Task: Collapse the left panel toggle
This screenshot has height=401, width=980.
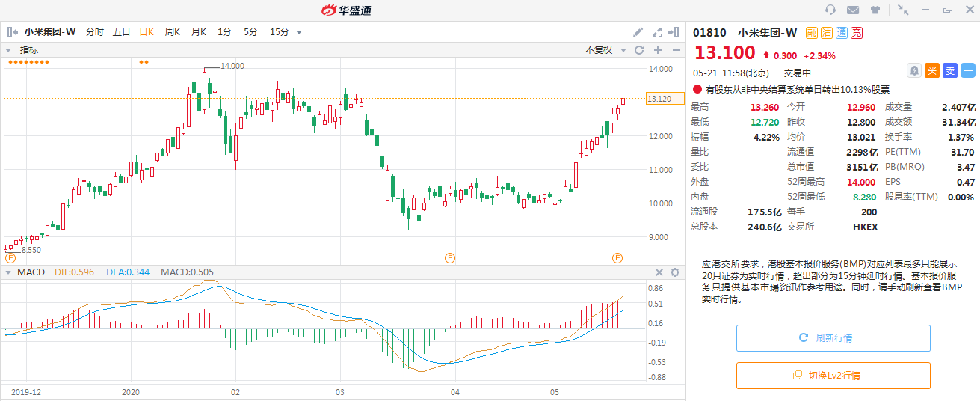Action: tap(12, 32)
